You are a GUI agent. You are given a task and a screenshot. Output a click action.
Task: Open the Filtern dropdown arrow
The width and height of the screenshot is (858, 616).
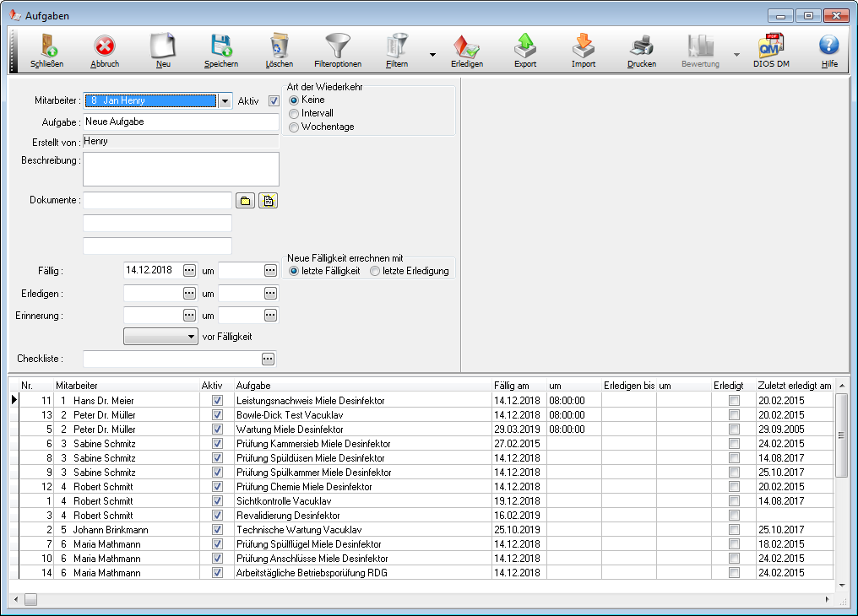click(432, 55)
